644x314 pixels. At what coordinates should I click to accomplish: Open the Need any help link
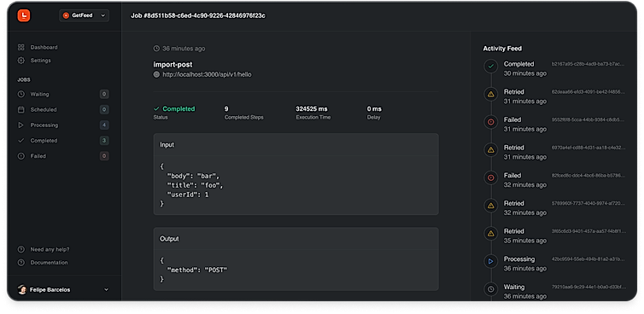click(50, 249)
